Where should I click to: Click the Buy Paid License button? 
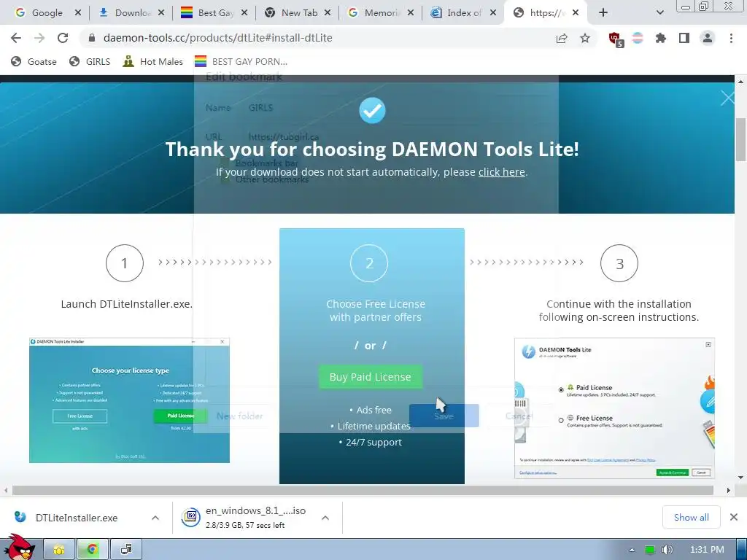(x=370, y=377)
